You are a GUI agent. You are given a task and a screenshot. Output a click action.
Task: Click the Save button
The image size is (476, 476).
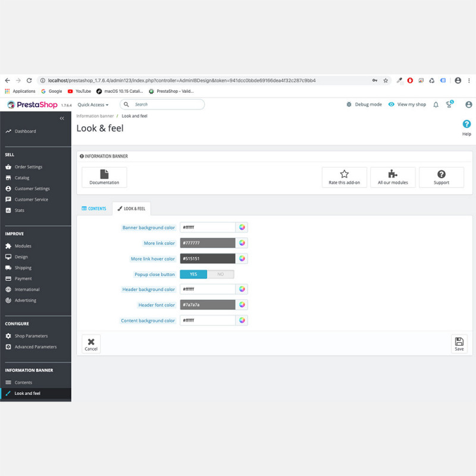pyautogui.click(x=459, y=344)
